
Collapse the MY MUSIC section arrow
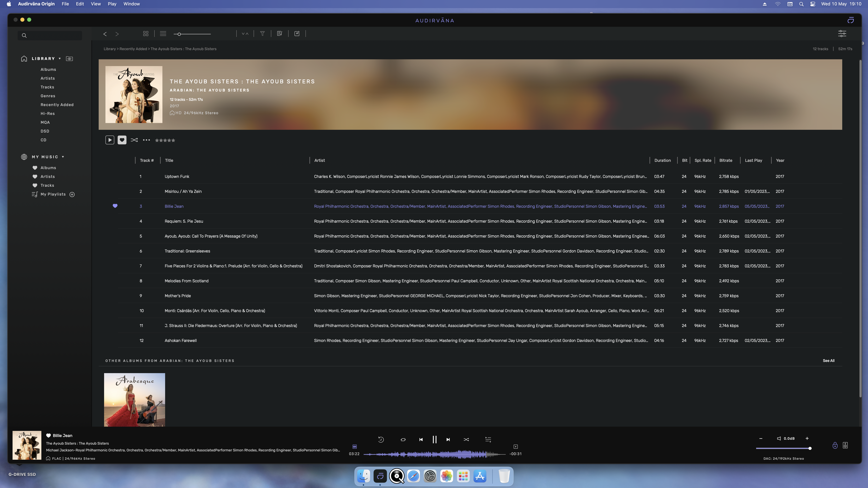(63, 157)
